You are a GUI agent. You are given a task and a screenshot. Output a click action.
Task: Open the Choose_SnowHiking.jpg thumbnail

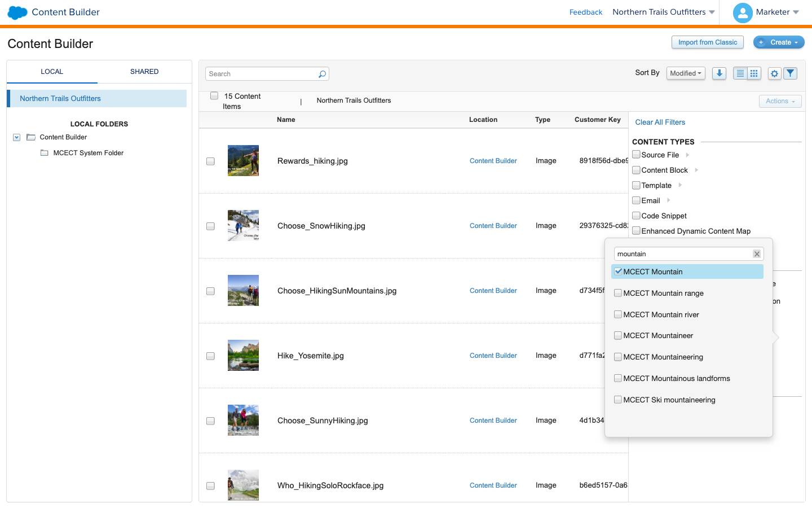pyautogui.click(x=243, y=226)
